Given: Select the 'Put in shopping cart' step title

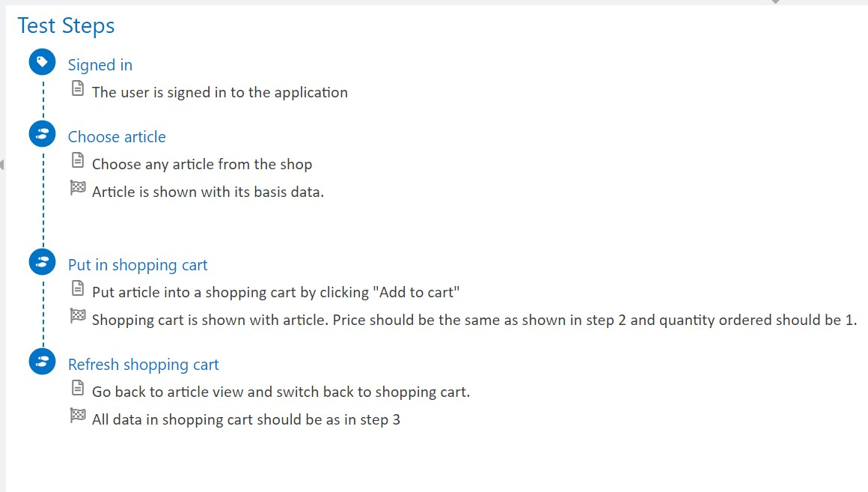Looking at the screenshot, I should click(x=138, y=265).
